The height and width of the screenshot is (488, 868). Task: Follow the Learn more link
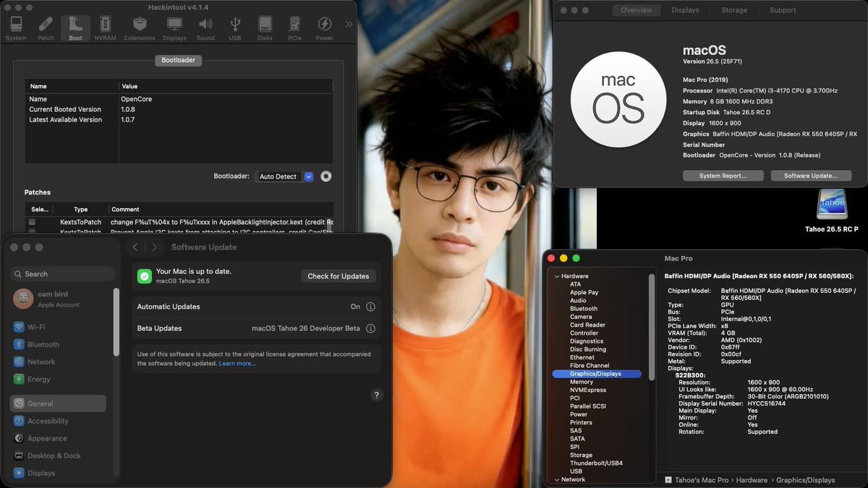237,364
